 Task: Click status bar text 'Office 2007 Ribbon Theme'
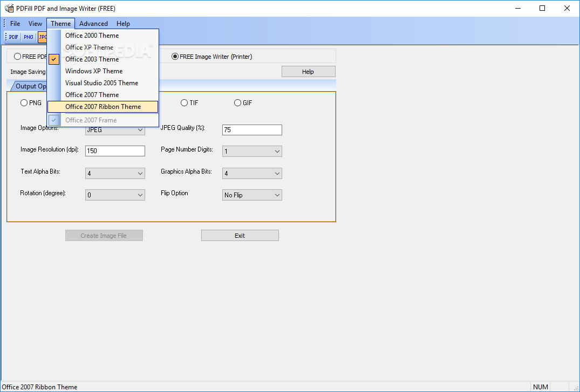39,387
